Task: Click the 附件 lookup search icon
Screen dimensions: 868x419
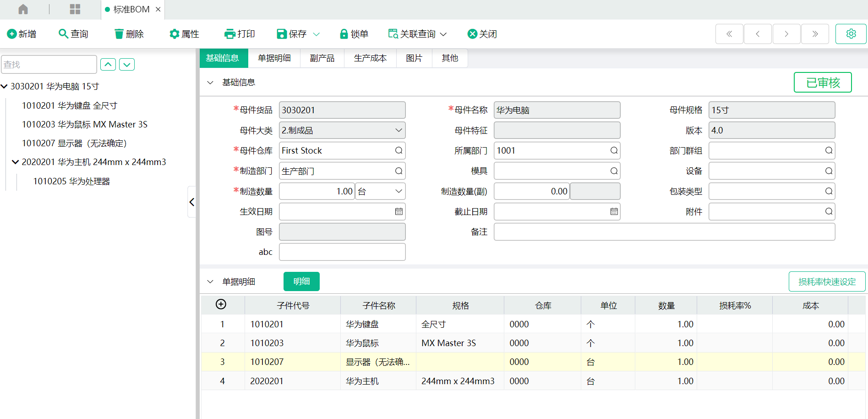Action: [829, 211]
